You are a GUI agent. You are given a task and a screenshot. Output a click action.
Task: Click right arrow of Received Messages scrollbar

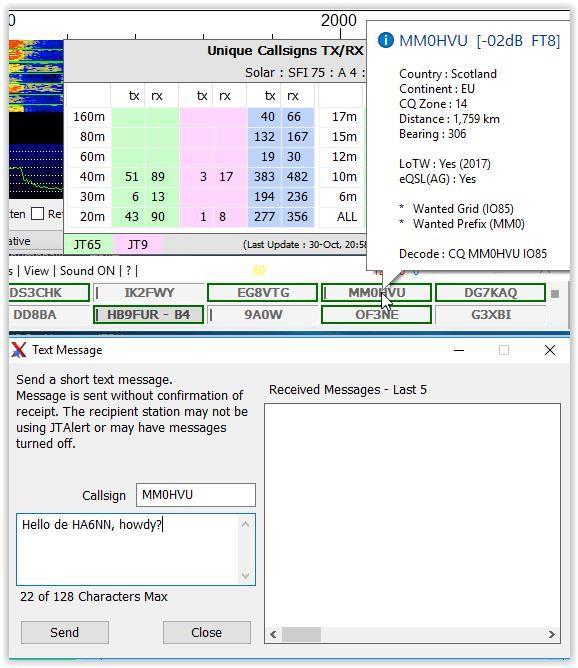[x=552, y=634]
